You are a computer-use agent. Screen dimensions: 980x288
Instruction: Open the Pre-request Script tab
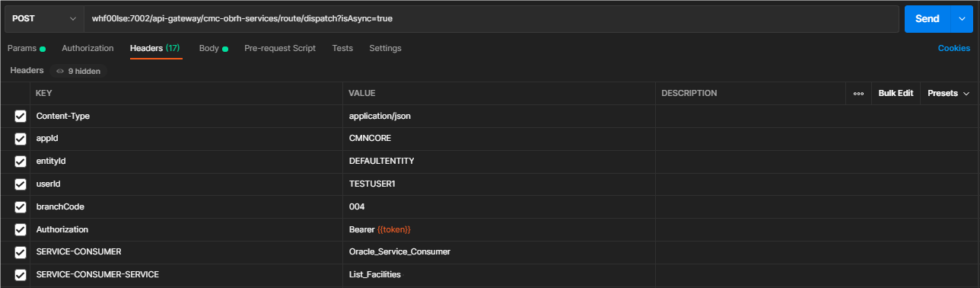280,48
